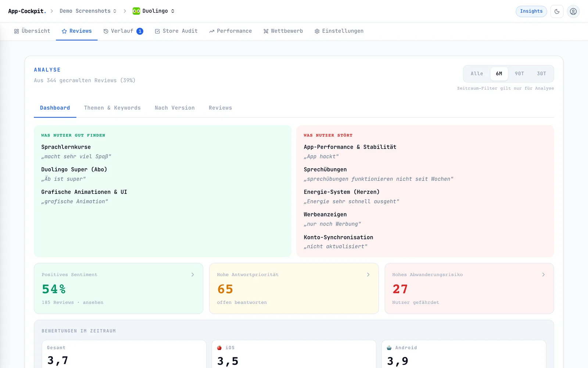
Task: Expand Hohe Antwortpriorität card chevron
Action: 368,275
